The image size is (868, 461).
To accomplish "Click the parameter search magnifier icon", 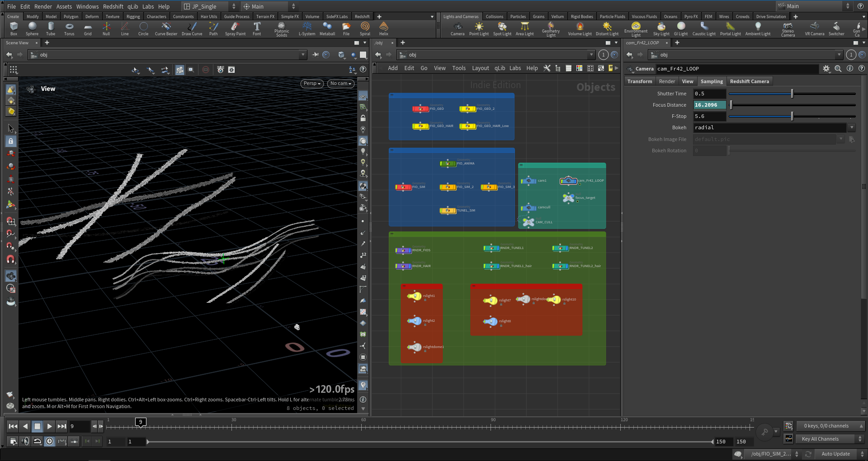I will click(x=838, y=69).
